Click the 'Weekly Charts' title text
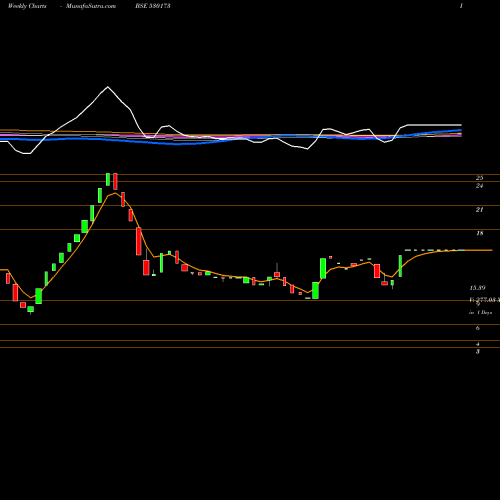The height and width of the screenshot is (500, 500). click(27, 6)
